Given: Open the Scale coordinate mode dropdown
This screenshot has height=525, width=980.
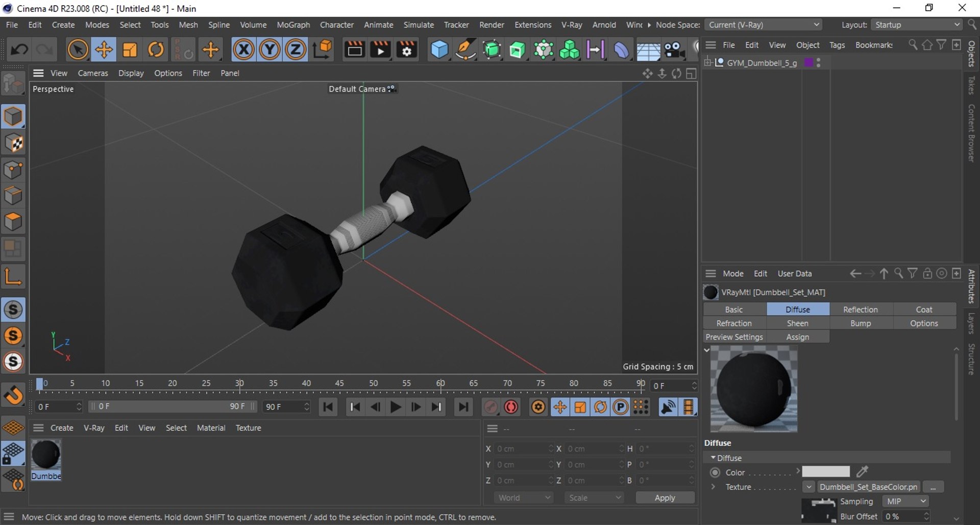Looking at the screenshot, I should tap(594, 497).
